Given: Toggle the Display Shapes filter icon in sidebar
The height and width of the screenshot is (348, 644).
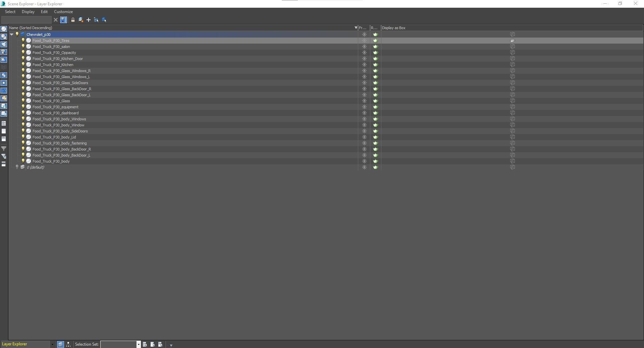Looking at the screenshot, I should 4,37.
